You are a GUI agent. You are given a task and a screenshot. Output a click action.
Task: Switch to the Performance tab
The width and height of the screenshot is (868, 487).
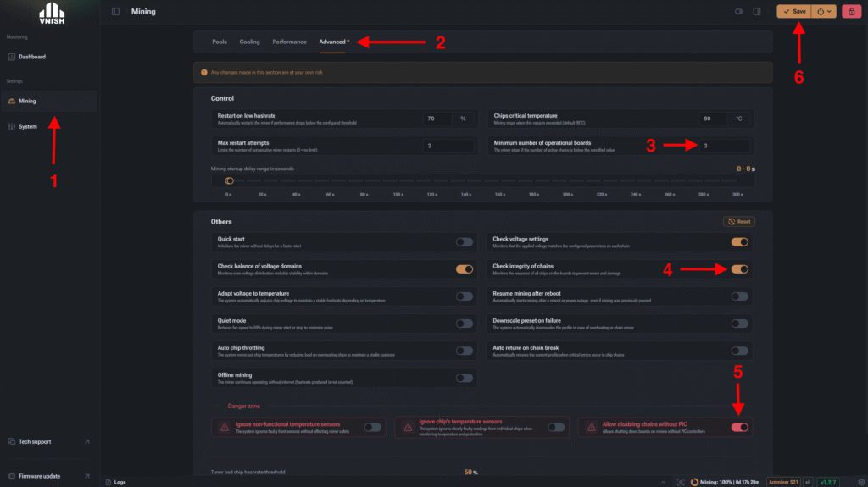tap(289, 42)
